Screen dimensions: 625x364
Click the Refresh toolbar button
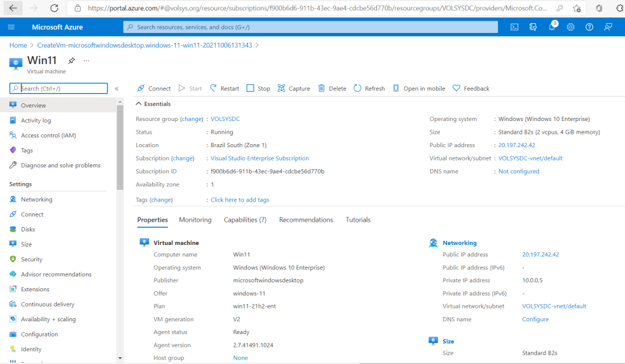pos(369,89)
